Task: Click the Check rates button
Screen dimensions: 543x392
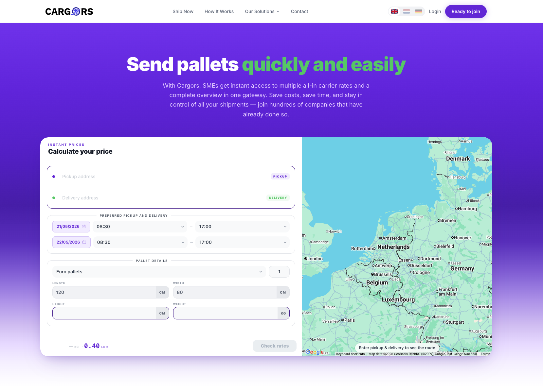Action: coord(275,346)
